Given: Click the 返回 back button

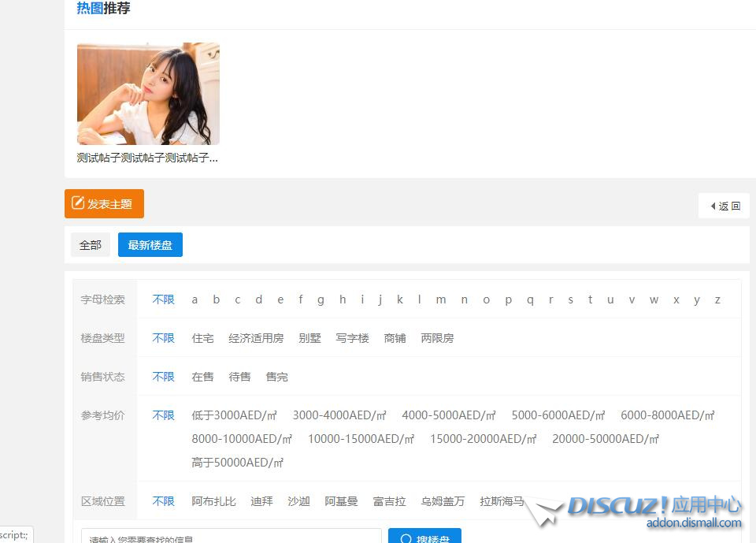Looking at the screenshot, I should tap(724, 206).
